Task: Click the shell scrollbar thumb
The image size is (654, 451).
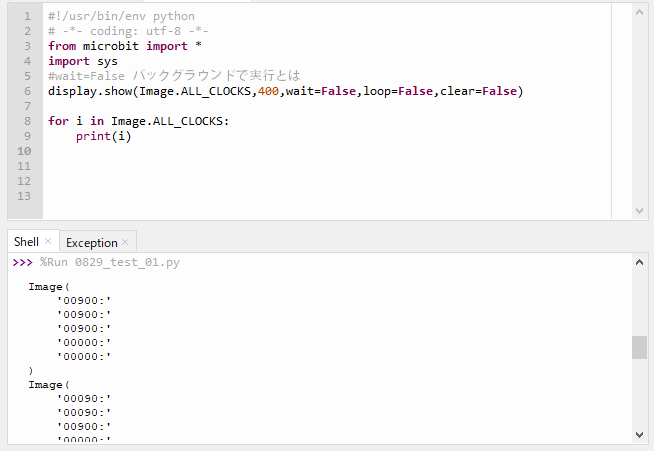Action: coord(639,347)
